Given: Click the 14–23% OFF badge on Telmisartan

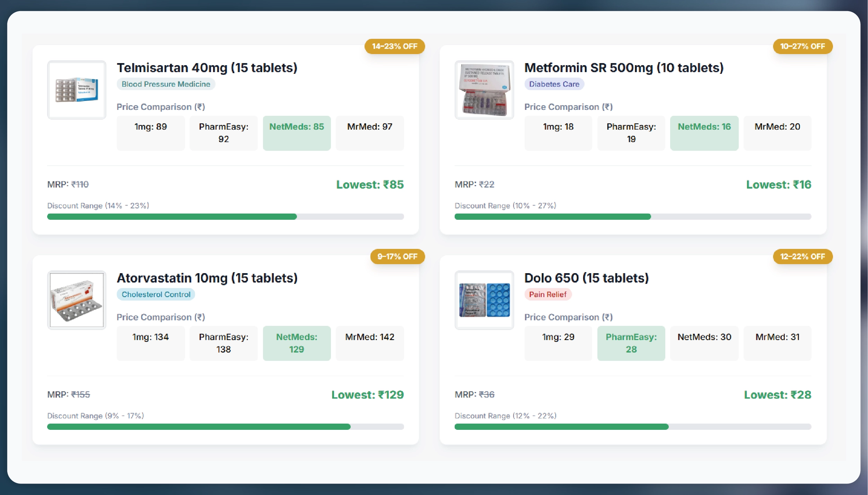Looking at the screenshot, I should 395,46.
